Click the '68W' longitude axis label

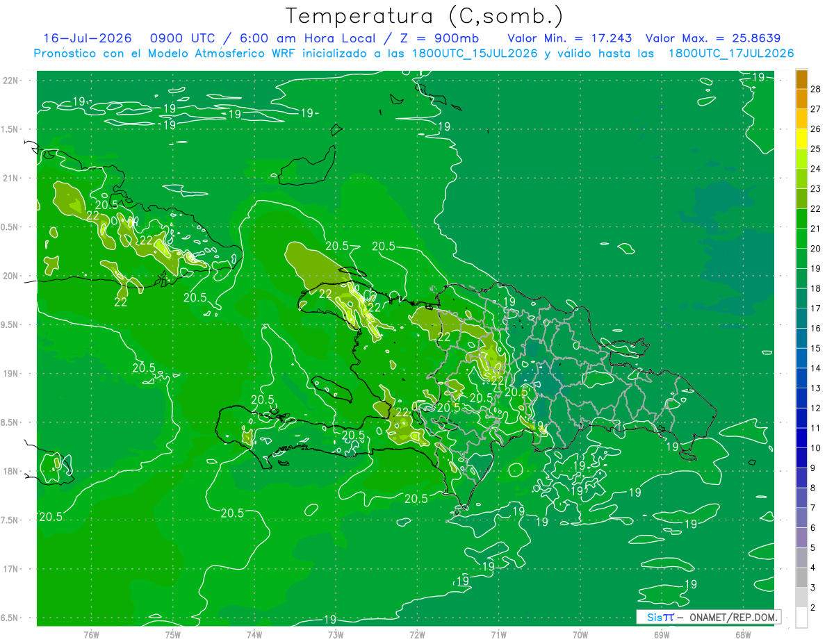(742, 634)
